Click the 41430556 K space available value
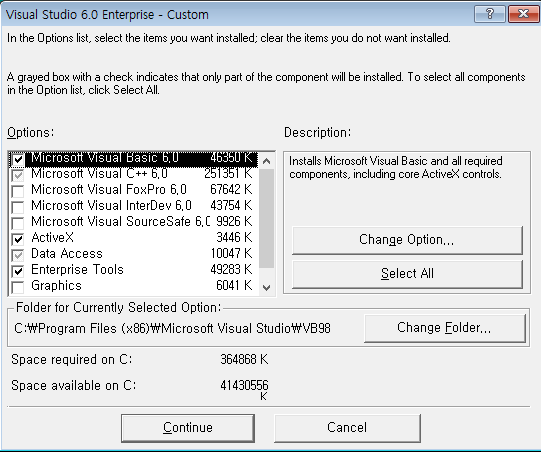Screen dimensions: 541x452 coord(244,390)
